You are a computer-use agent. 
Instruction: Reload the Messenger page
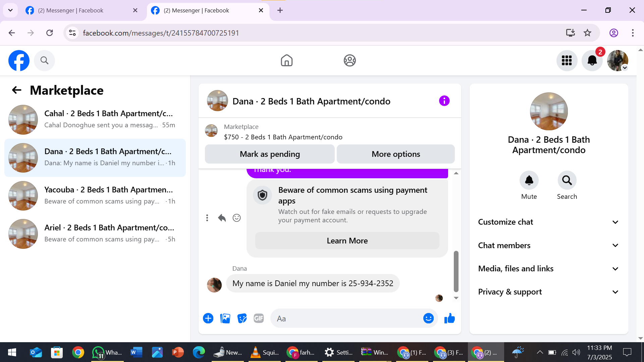50,33
